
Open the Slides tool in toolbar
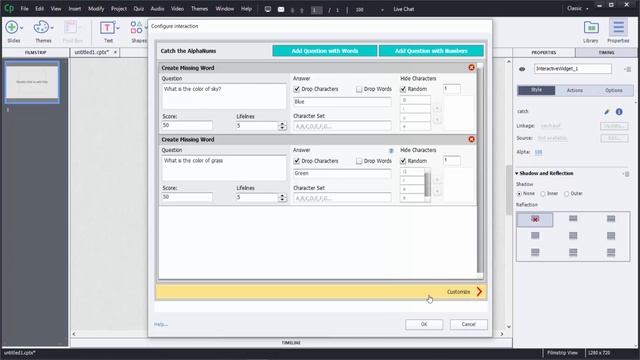(11, 28)
